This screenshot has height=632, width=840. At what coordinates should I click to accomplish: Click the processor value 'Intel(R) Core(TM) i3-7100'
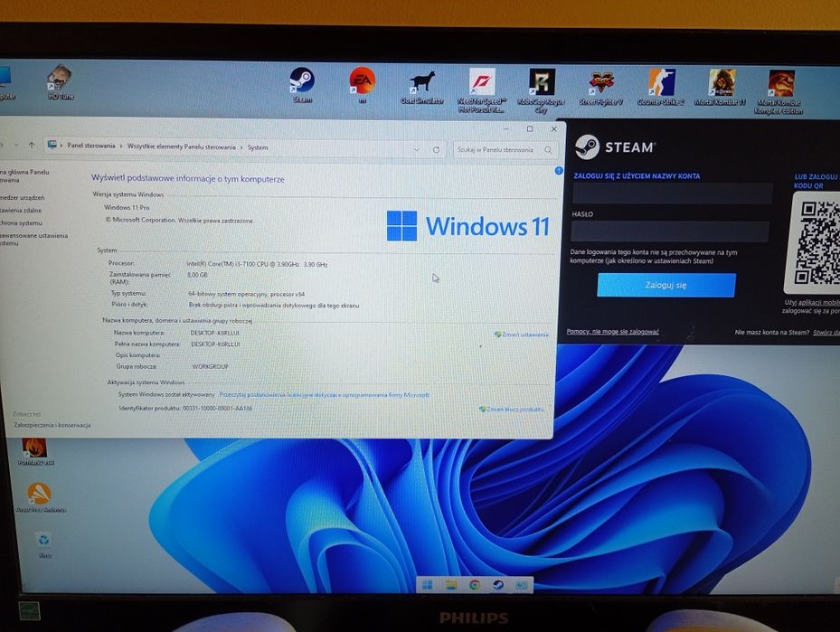[257, 264]
